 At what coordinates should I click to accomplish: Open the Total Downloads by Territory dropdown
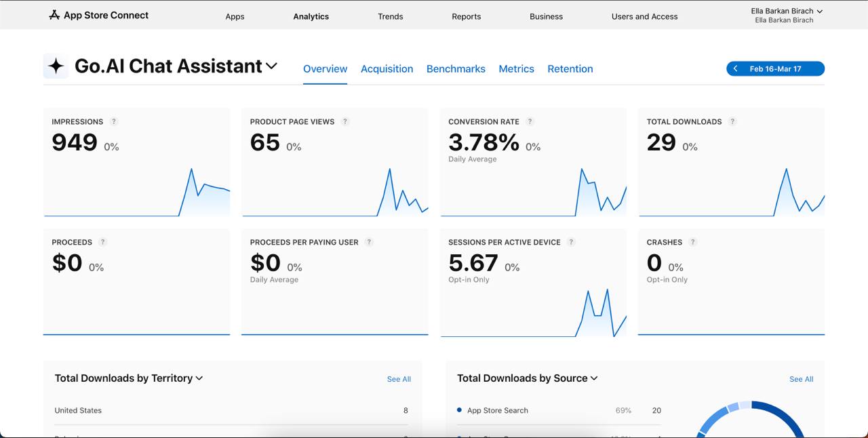(x=199, y=378)
